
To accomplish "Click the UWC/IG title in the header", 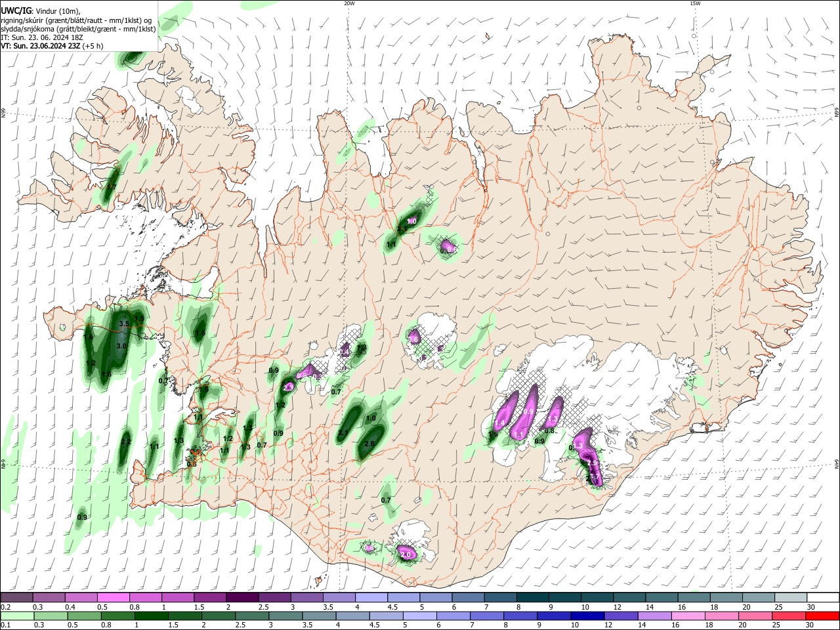I will [x=16, y=10].
